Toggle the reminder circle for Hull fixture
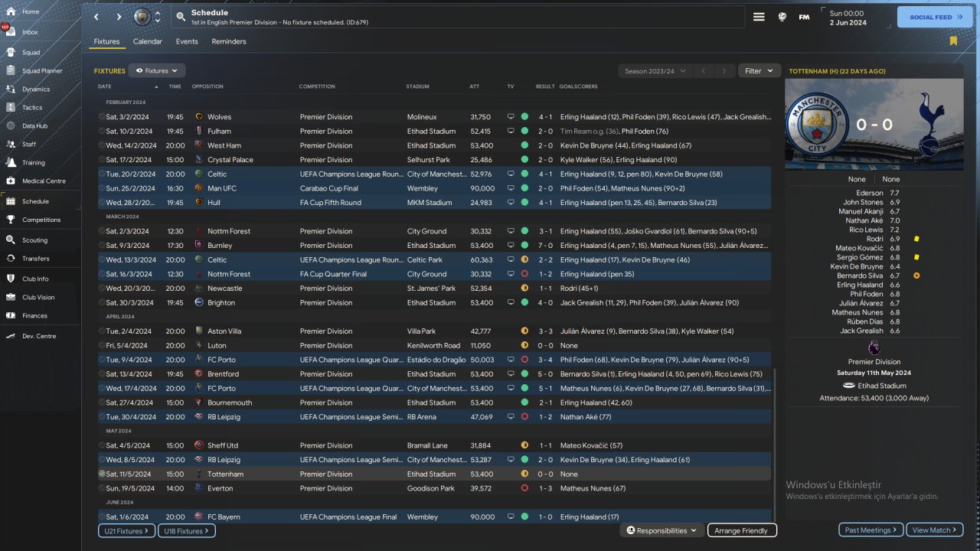 click(x=101, y=203)
